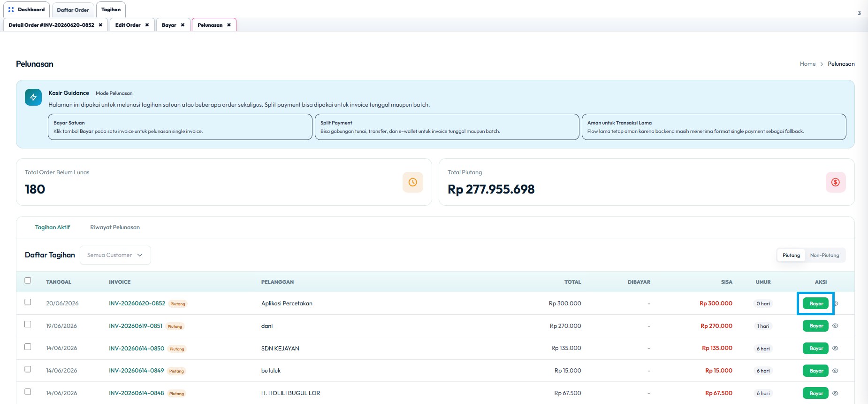
Task: View details eye icon for SDN KEJAYAN row
Action: [x=835, y=348]
